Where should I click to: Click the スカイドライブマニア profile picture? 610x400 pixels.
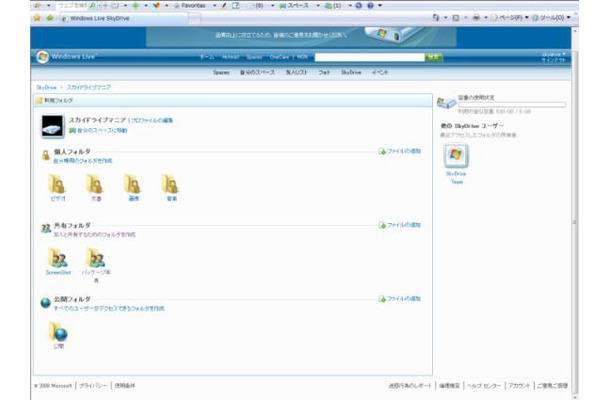(x=53, y=126)
